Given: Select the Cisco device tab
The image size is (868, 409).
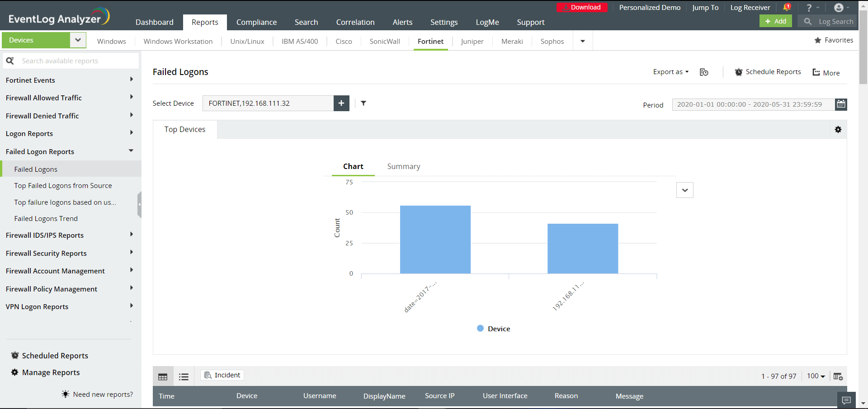Looking at the screenshot, I should pyautogui.click(x=344, y=41).
